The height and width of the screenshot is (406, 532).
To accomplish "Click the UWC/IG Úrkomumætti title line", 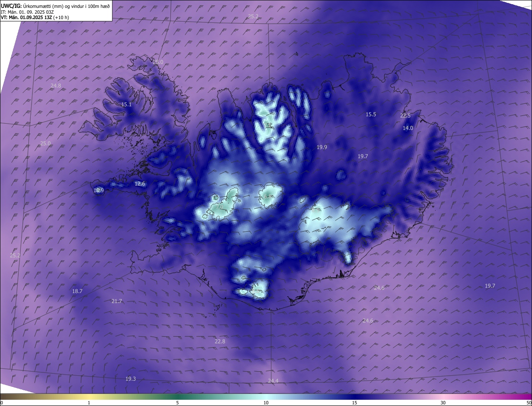I will click(55, 6).
